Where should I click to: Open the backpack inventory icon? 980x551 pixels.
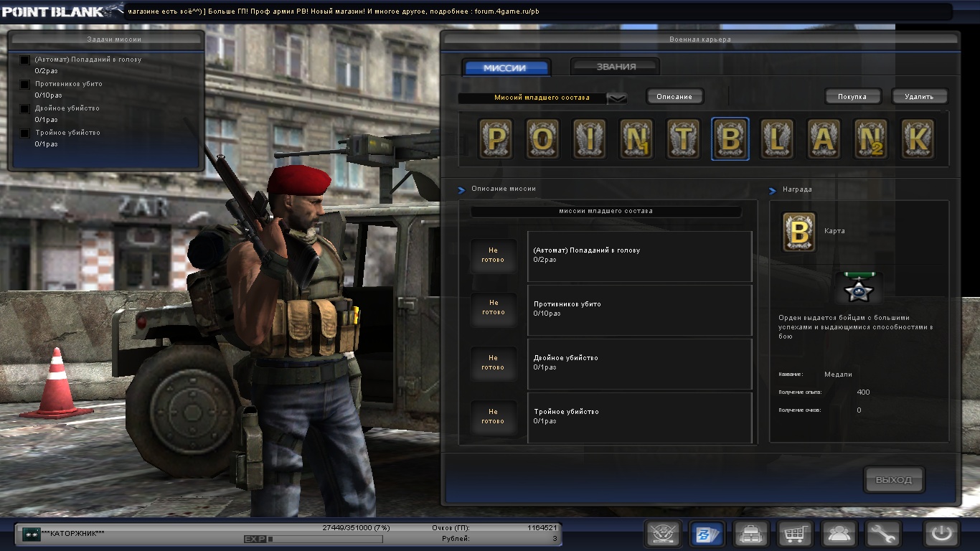(x=751, y=534)
